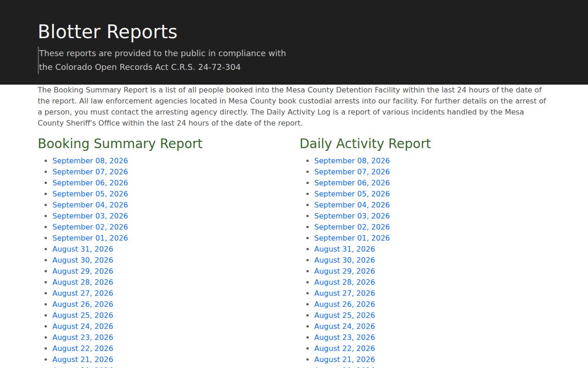Open Daily Activity Report for September 04, 2026
The image size is (588, 368).
[352, 205]
